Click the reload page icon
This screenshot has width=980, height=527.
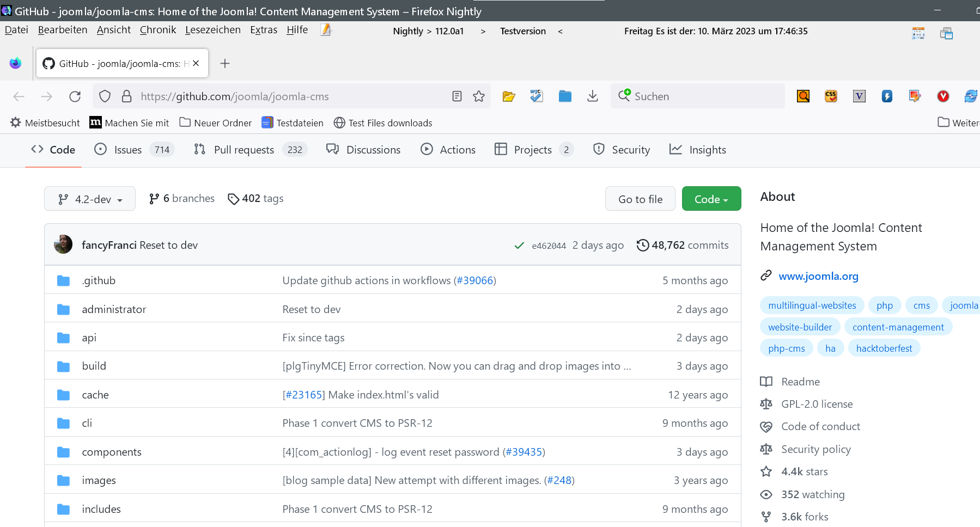(x=75, y=96)
